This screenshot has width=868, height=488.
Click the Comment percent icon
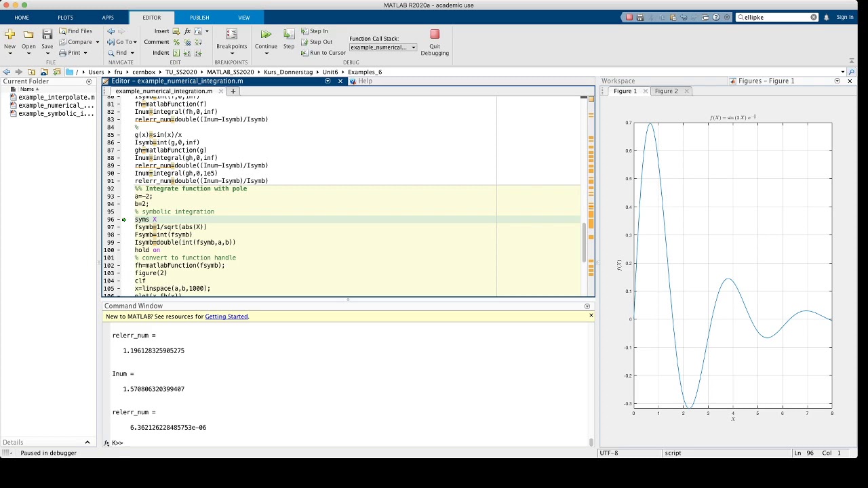point(176,42)
